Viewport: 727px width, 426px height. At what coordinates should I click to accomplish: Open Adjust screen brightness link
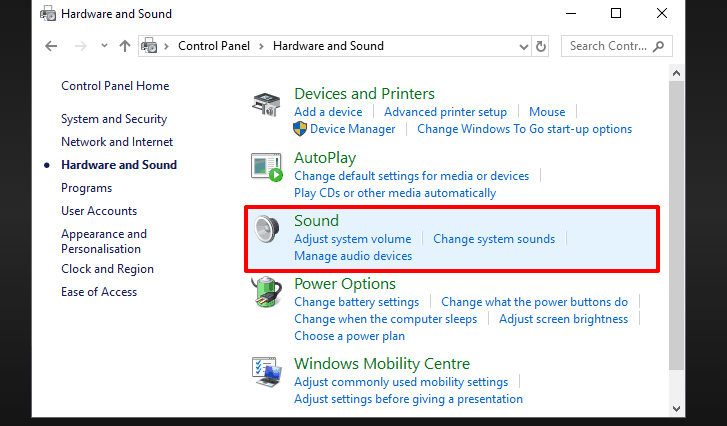(x=563, y=319)
